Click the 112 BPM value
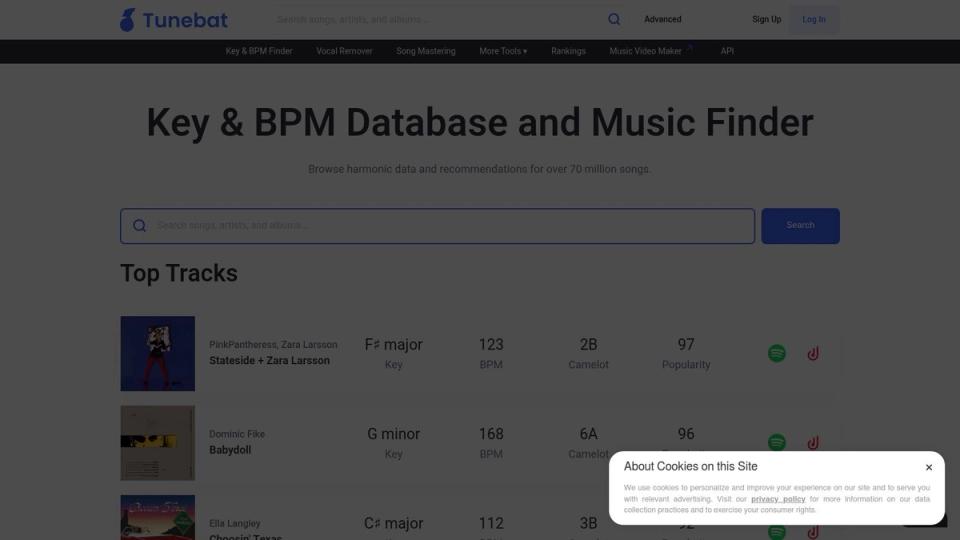 pyautogui.click(x=491, y=523)
